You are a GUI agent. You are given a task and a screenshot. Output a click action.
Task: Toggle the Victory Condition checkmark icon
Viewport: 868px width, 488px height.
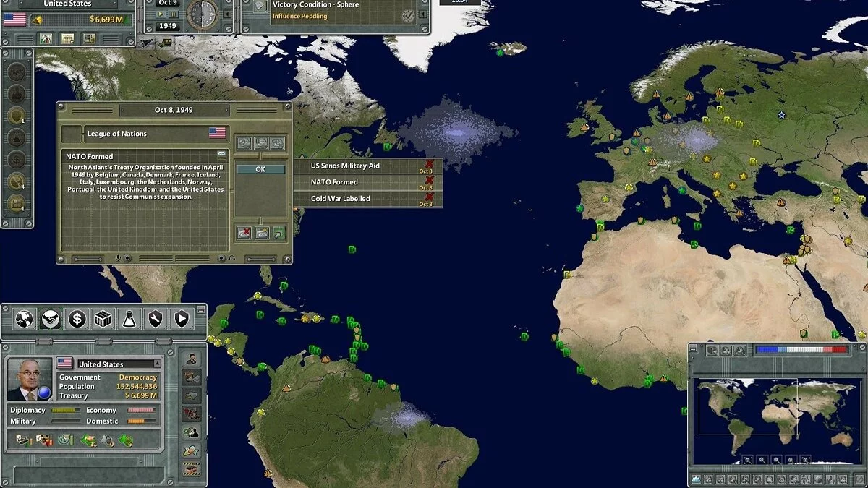click(x=408, y=15)
